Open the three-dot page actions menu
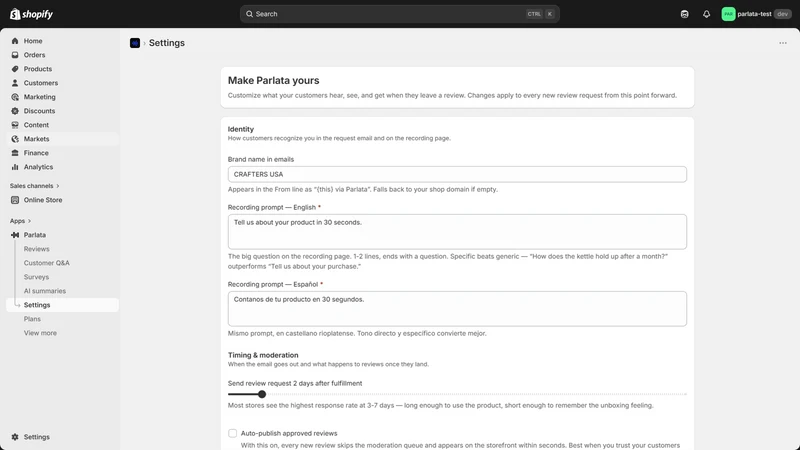 point(783,43)
